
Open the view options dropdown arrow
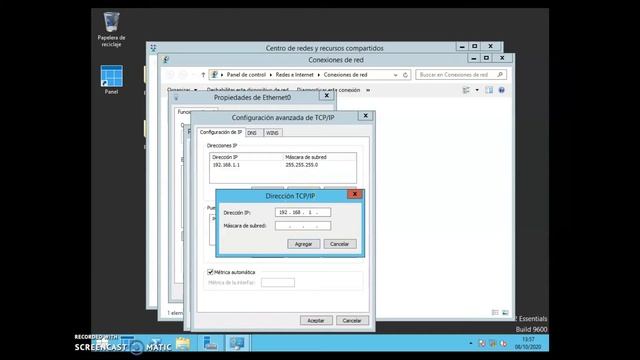click(x=477, y=90)
